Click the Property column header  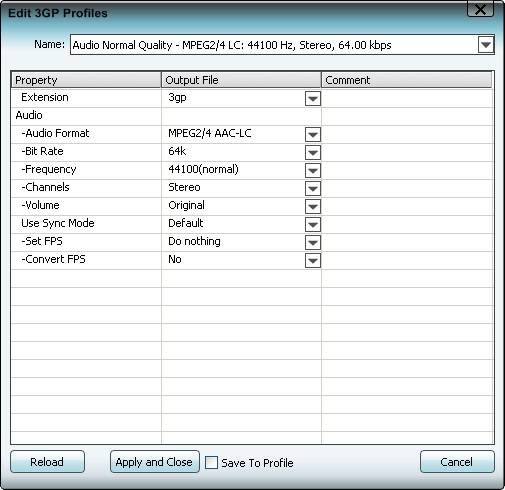pos(86,80)
